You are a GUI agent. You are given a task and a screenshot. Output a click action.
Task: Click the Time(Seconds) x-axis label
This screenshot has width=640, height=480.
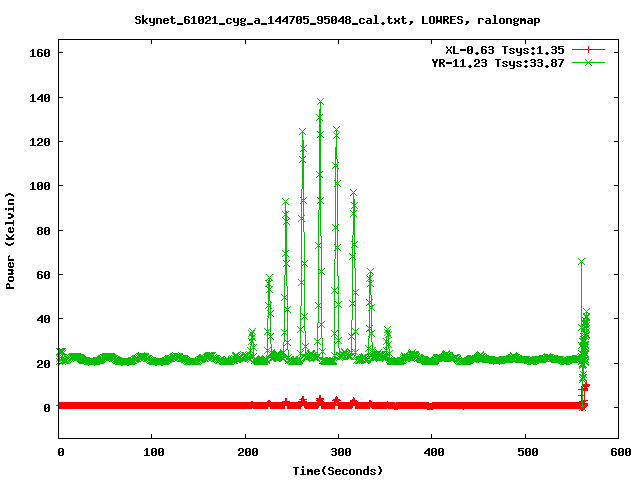pyautogui.click(x=339, y=470)
